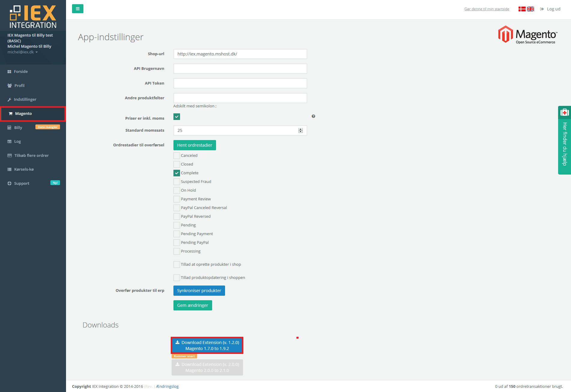
Task: Click 'Hent ordrestadier' button
Action: click(x=195, y=145)
